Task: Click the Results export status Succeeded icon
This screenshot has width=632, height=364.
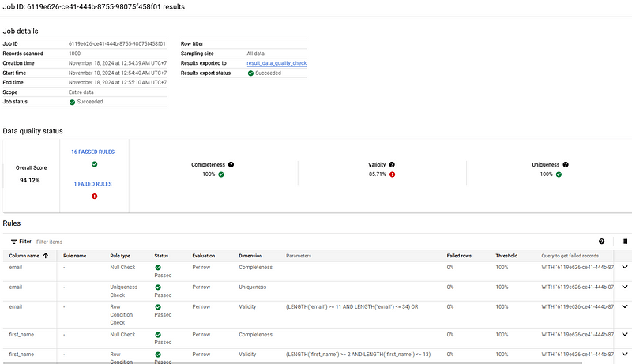Action: click(250, 73)
